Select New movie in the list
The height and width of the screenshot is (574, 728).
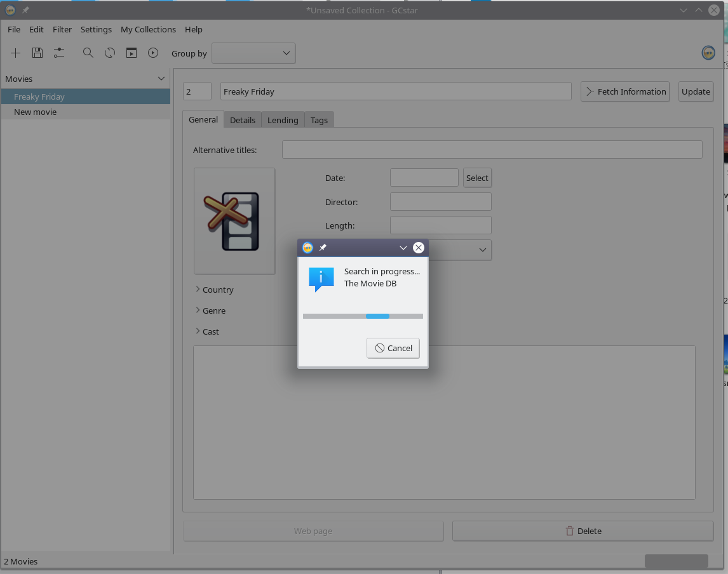pos(36,112)
